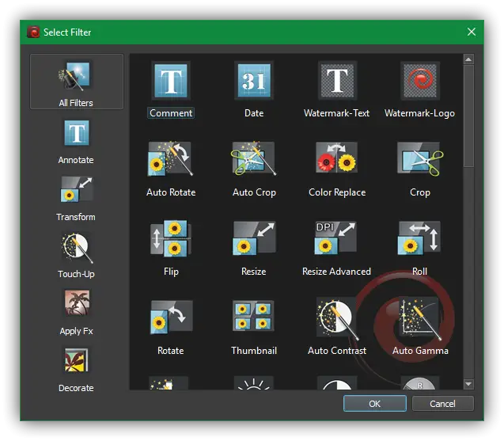504x441 pixels.
Task: Click the "Comment" filter label
Action: (x=171, y=113)
